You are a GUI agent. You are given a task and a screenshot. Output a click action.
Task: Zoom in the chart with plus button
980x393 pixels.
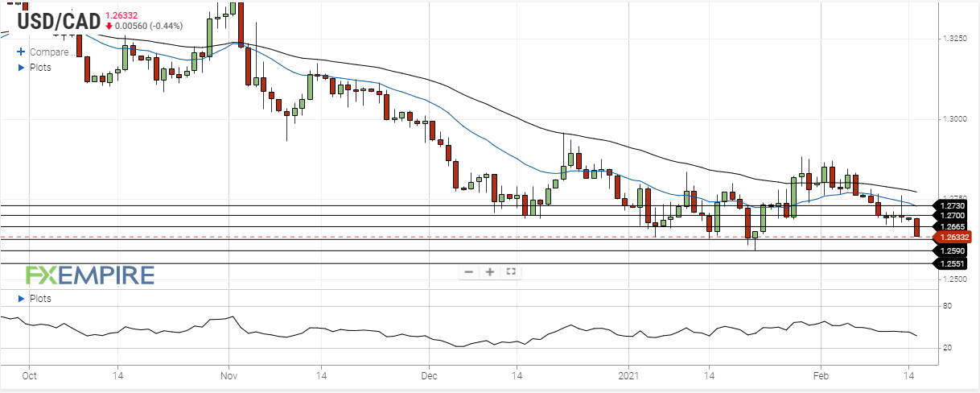(x=490, y=272)
